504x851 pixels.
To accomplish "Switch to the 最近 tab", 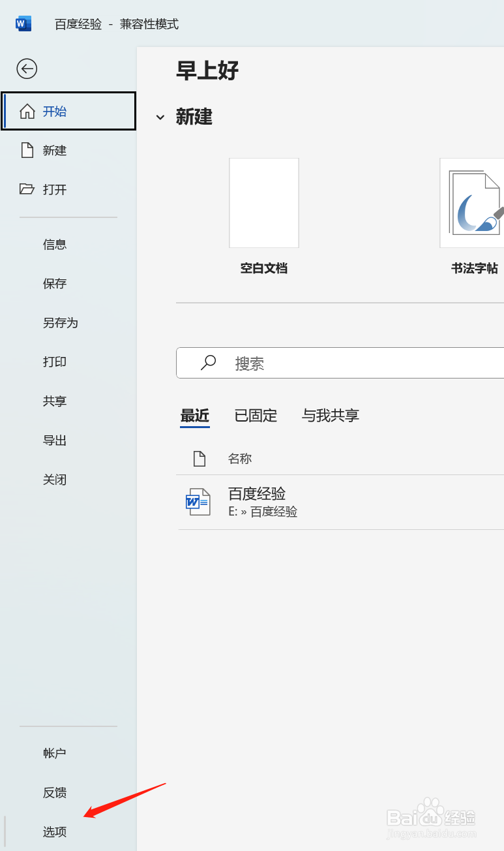I will tap(194, 416).
